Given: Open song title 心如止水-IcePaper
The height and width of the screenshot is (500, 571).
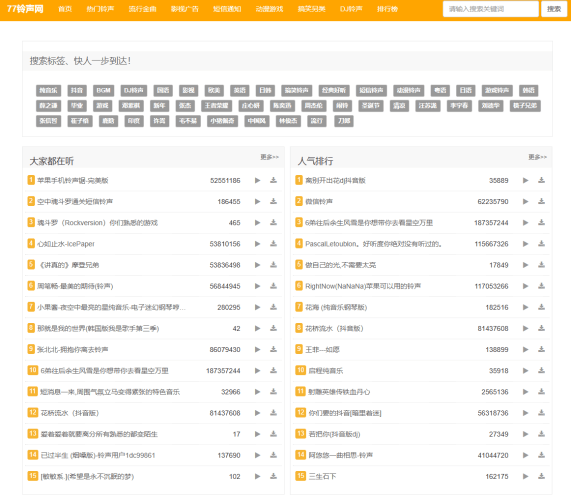Looking at the screenshot, I should click(x=66, y=244).
